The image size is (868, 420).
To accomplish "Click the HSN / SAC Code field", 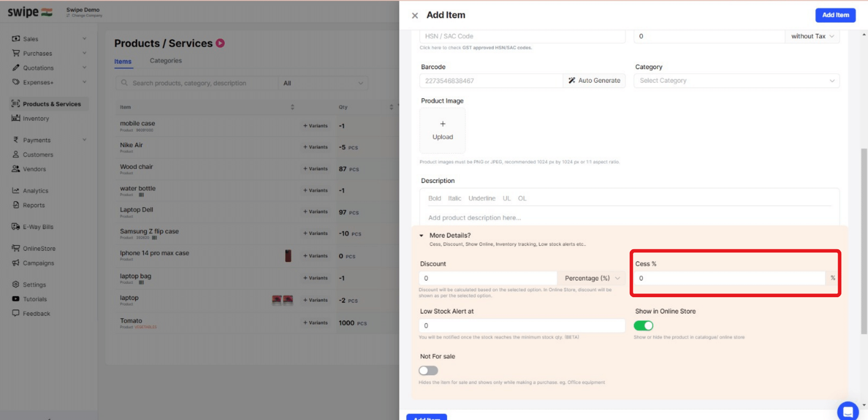I will [x=523, y=36].
